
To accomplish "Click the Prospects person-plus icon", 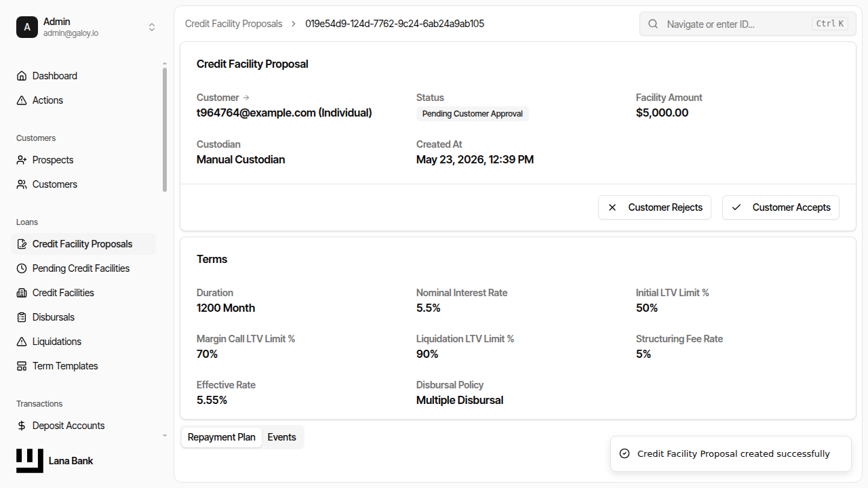I will pos(22,160).
